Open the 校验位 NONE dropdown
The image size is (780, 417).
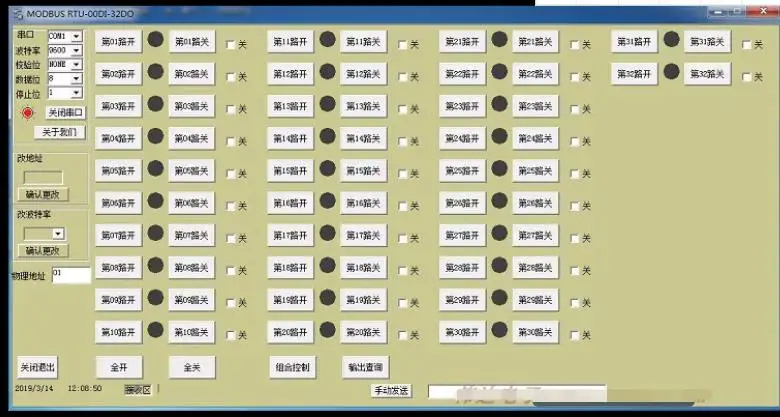click(x=76, y=65)
